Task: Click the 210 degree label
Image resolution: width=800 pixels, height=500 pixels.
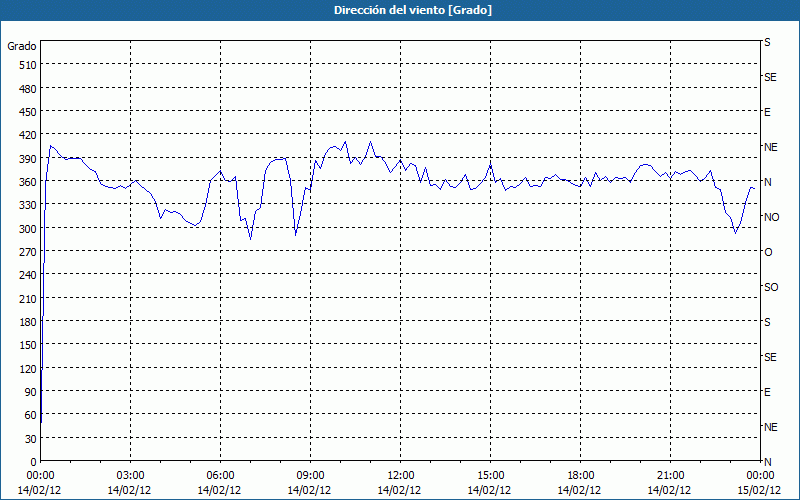Action: (x=28, y=299)
